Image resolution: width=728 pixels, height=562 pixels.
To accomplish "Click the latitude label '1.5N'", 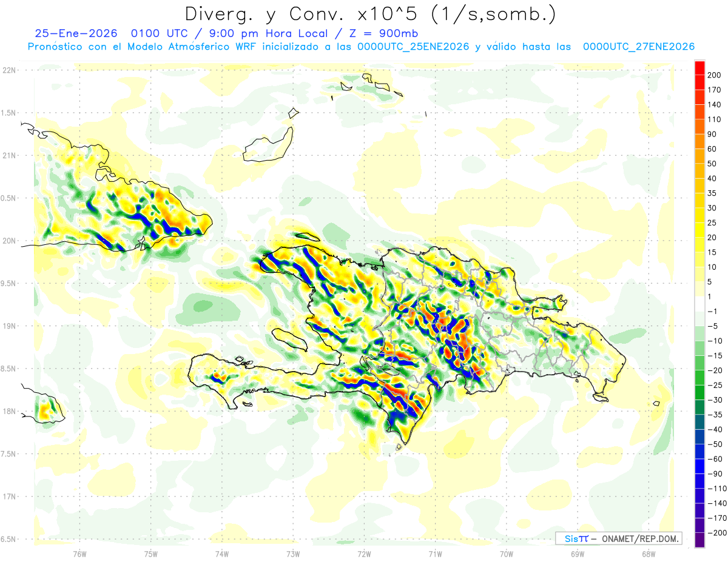I will point(8,113).
